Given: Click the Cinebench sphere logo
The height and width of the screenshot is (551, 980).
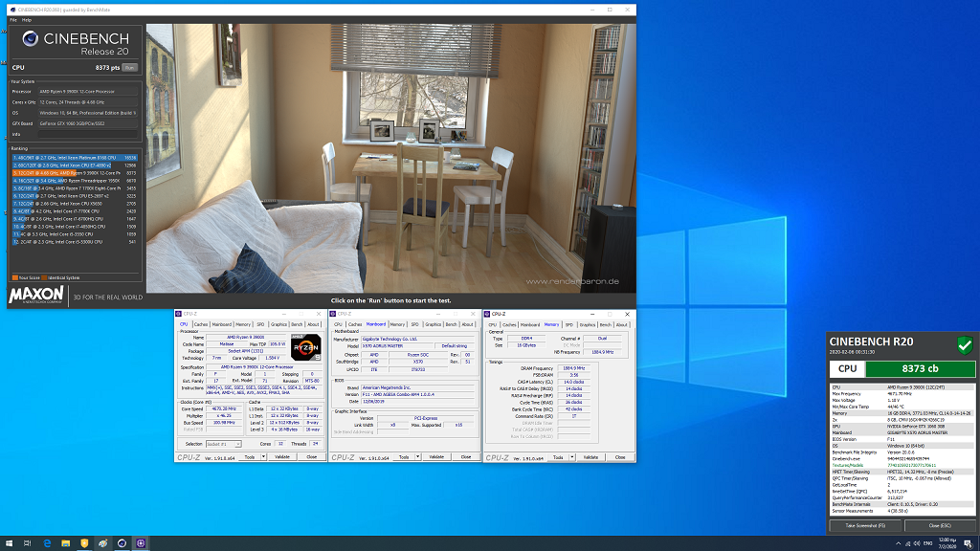Looking at the screenshot, I should (x=30, y=38).
